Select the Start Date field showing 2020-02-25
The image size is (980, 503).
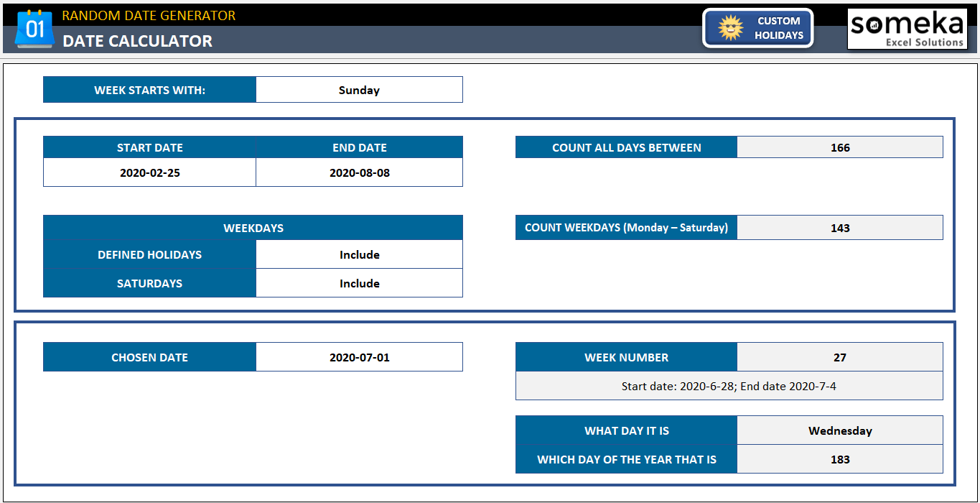click(149, 172)
